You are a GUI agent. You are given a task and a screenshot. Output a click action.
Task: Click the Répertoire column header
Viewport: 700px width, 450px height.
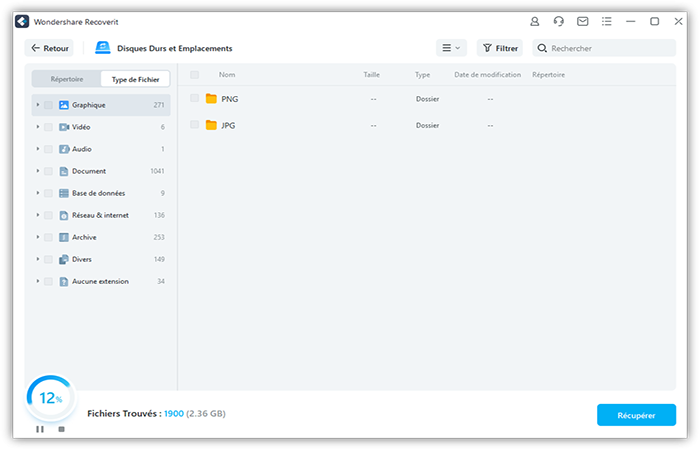[x=548, y=75]
